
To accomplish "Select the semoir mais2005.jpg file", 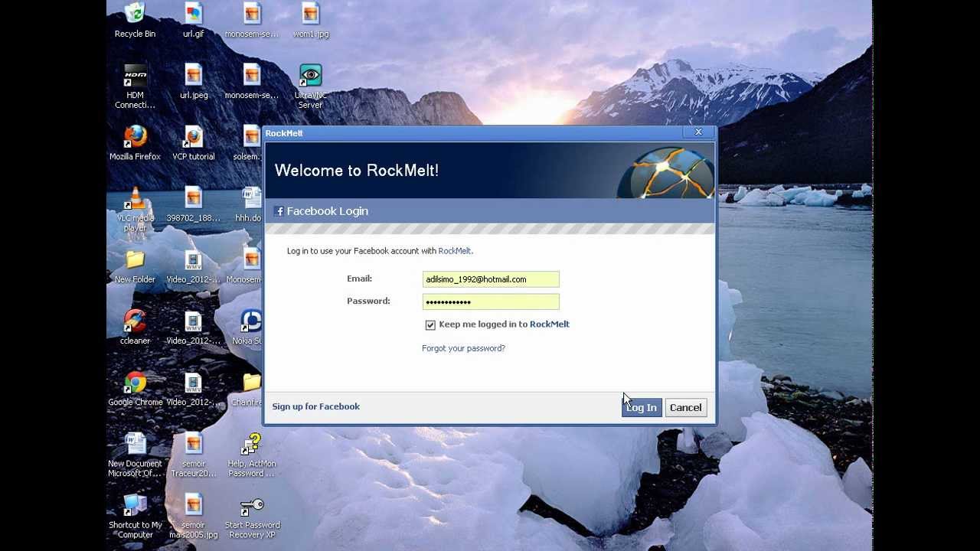I will [x=193, y=516].
